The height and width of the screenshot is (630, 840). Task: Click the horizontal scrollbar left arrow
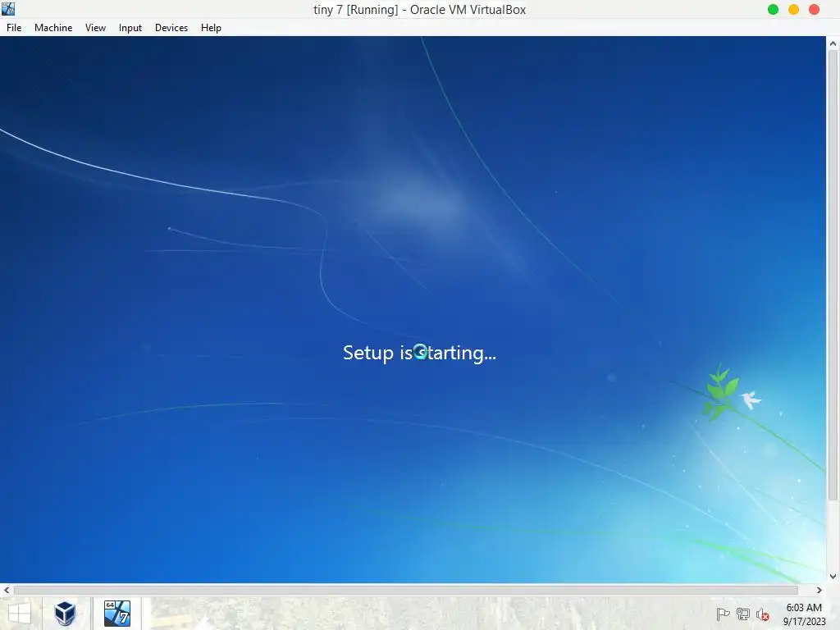(x=7, y=590)
